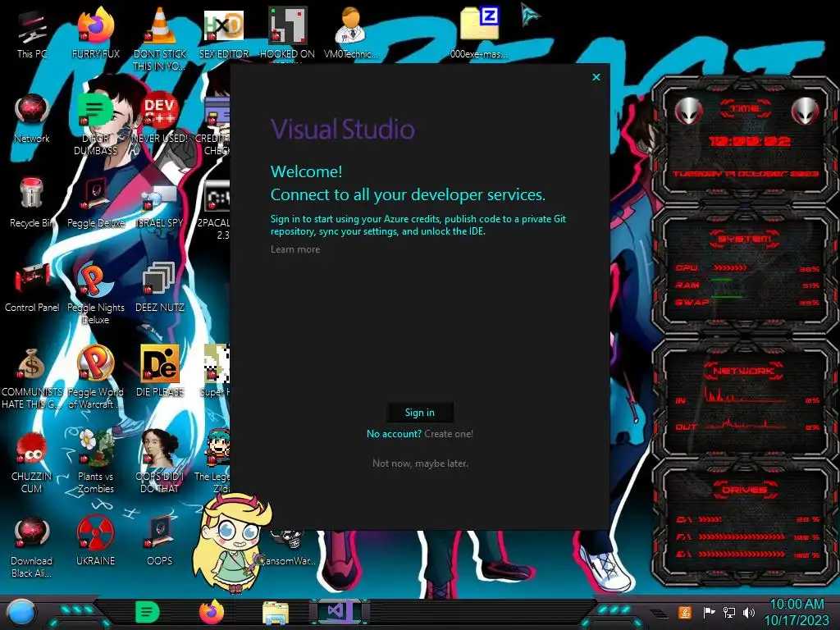Click the orange Java tray icon
The width and height of the screenshot is (840, 630).
685,612
